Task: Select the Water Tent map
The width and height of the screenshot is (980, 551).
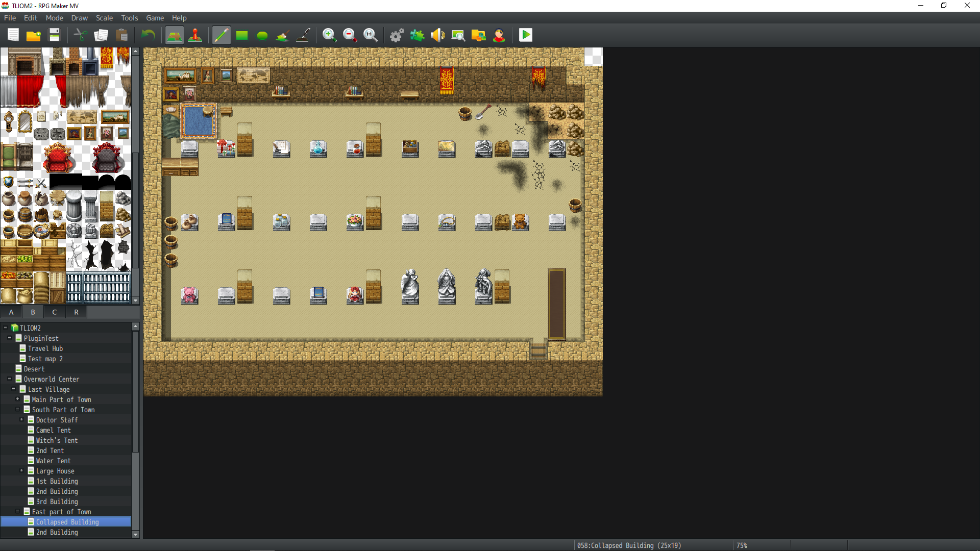Action: pyautogui.click(x=53, y=461)
